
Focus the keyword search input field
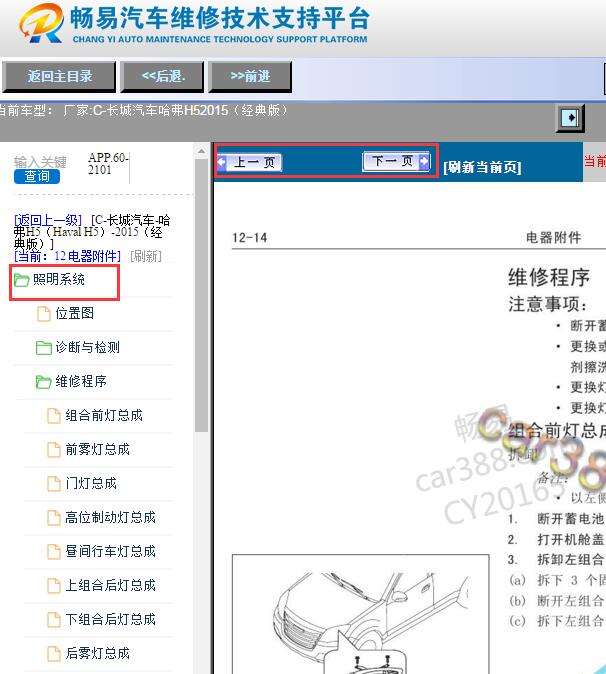click(x=40, y=162)
